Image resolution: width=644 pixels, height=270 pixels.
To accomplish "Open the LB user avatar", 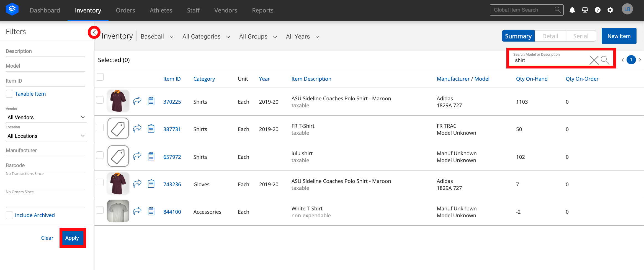I will coord(627,9).
